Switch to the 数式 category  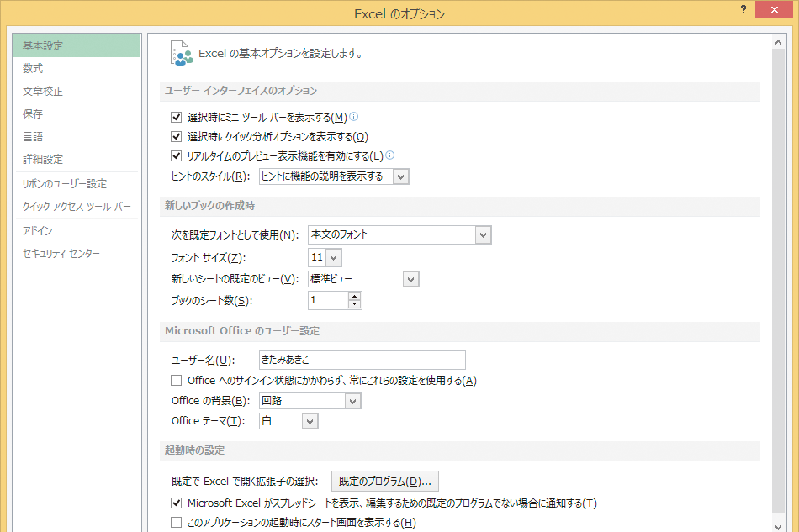coord(77,68)
